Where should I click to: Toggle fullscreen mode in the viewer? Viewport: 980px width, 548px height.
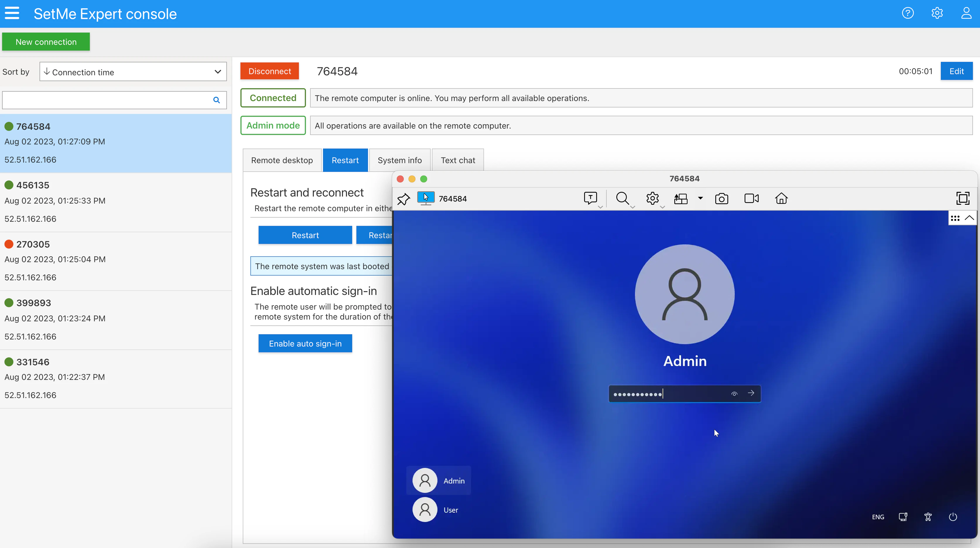coord(963,198)
